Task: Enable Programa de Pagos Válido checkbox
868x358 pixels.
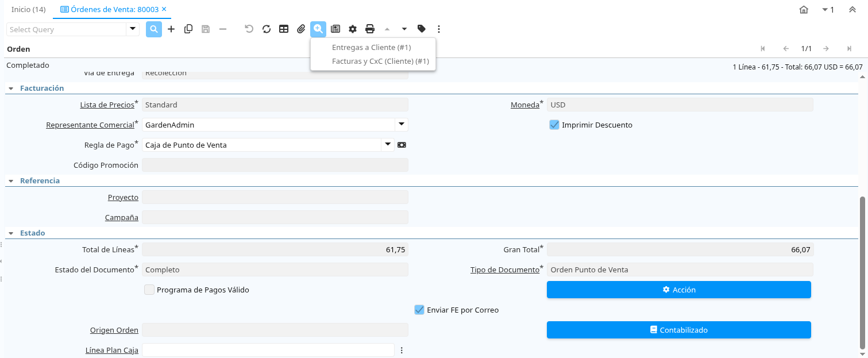Action: 149,290
